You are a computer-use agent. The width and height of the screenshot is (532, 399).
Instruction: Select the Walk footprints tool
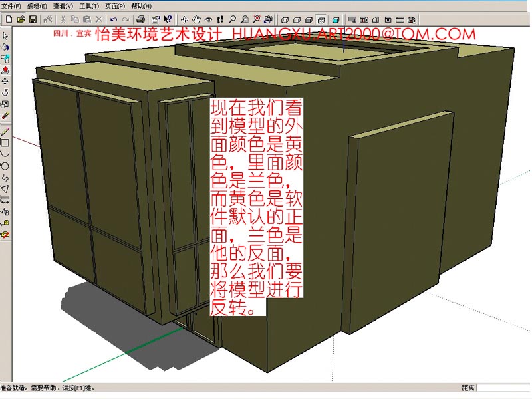pos(220,19)
